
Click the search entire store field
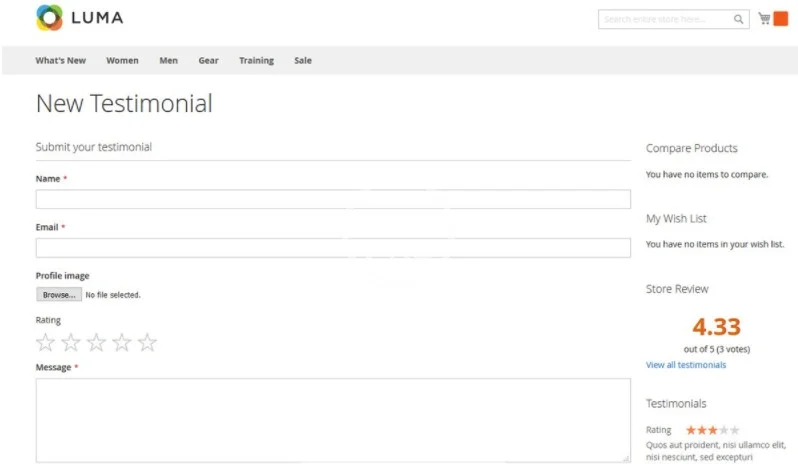click(x=665, y=19)
